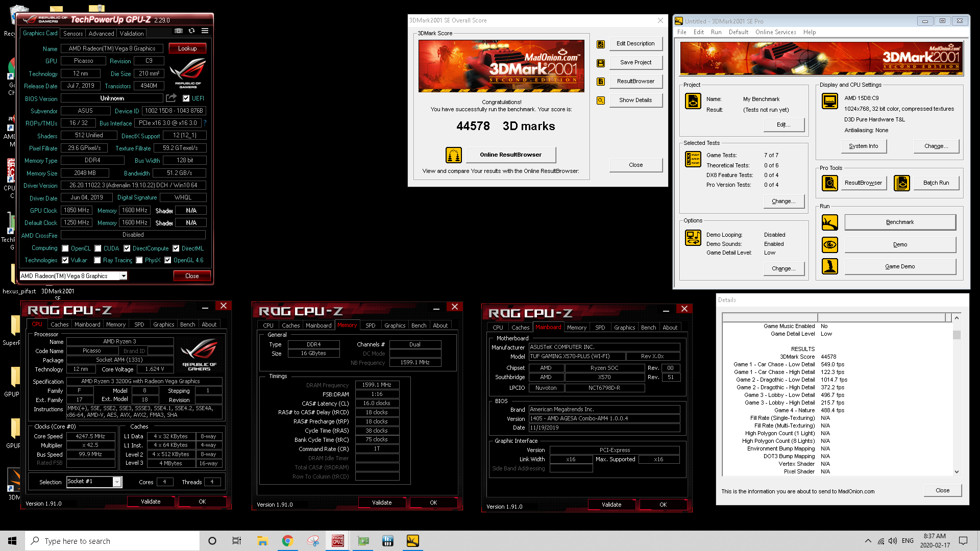
Task: Click the GPU-Z screenshot camera icon
Action: tap(178, 31)
